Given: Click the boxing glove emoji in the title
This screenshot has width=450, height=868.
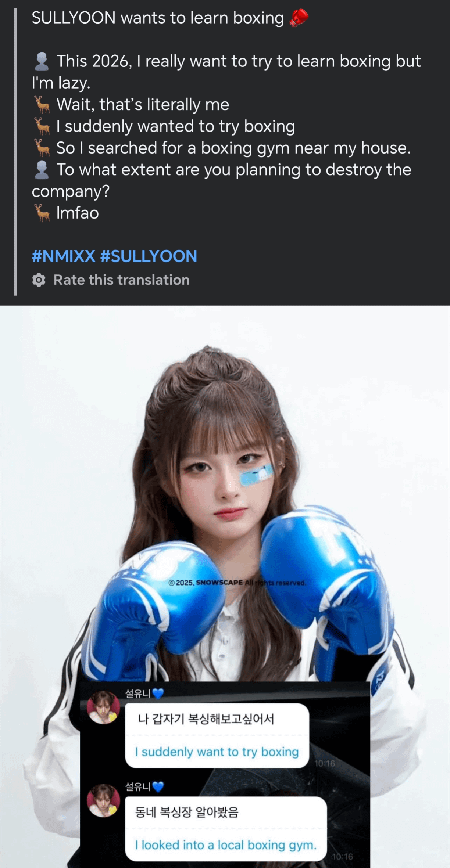Looking at the screenshot, I should click(299, 18).
